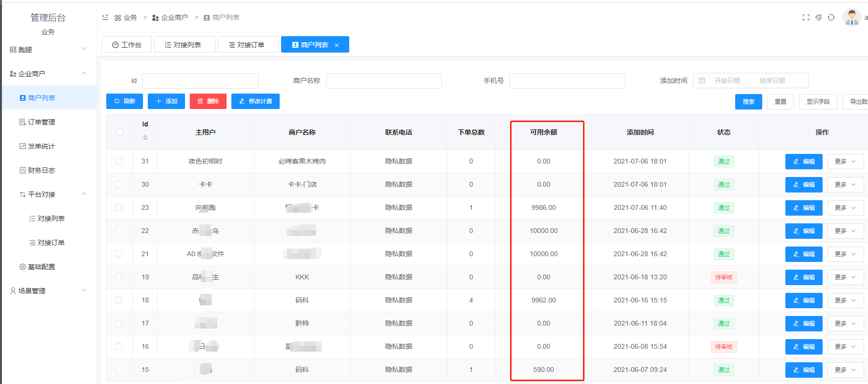Open 基础配置 in the sidebar
The image size is (868, 384).
click(x=48, y=266)
